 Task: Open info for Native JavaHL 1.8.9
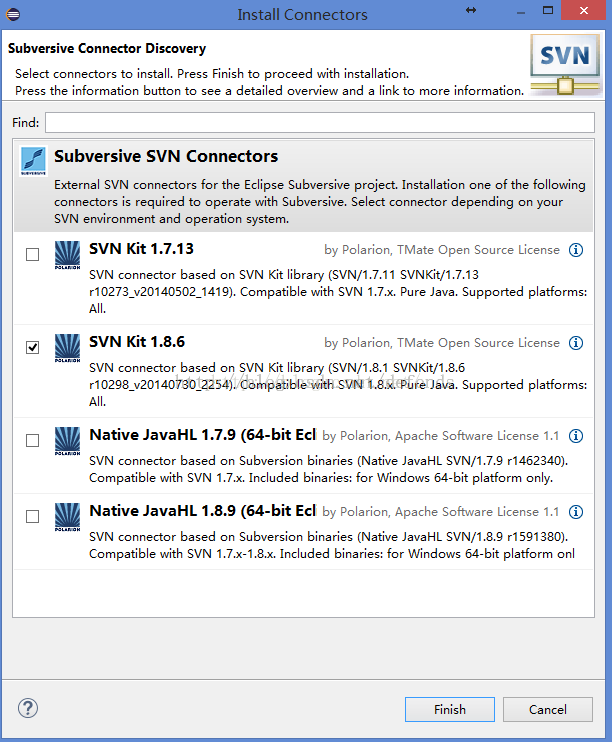(576, 512)
